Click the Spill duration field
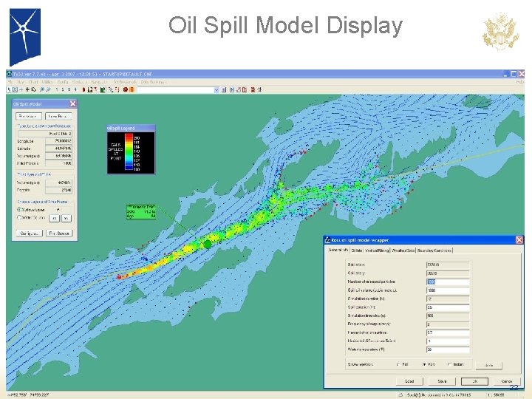The image size is (532, 399). point(448,307)
